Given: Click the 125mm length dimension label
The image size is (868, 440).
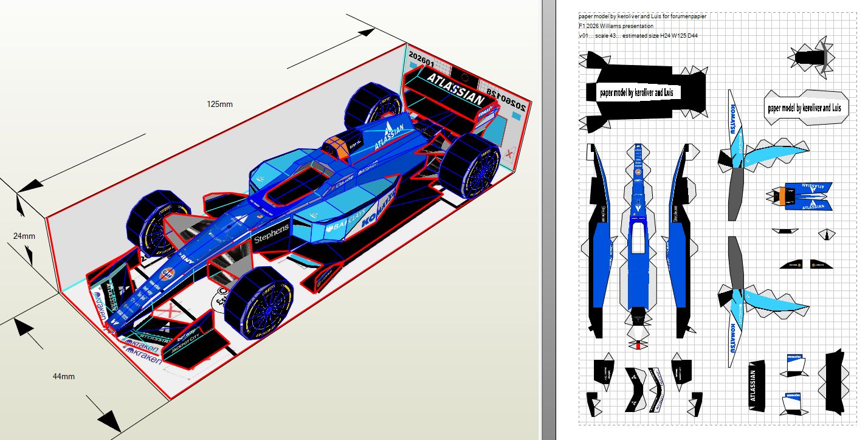Looking at the screenshot, I should [x=219, y=104].
